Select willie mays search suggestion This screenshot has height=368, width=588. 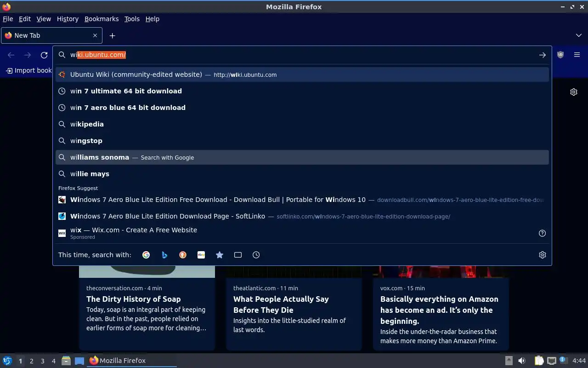(302, 174)
